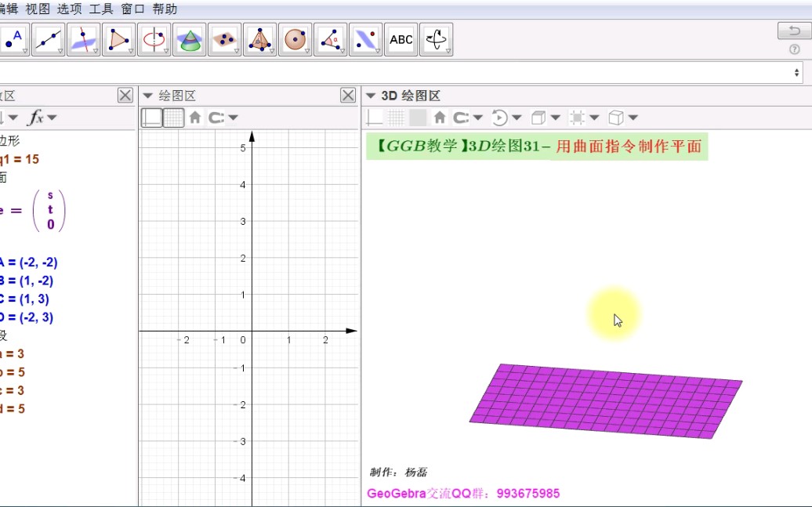Select the Cone tool
Image resolution: width=812 pixels, height=507 pixels.
tap(188, 39)
